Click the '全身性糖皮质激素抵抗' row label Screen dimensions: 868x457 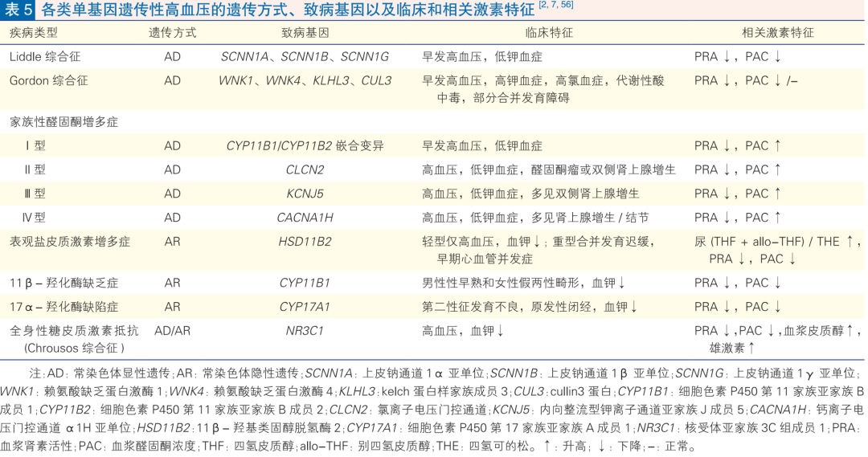coord(74,331)
